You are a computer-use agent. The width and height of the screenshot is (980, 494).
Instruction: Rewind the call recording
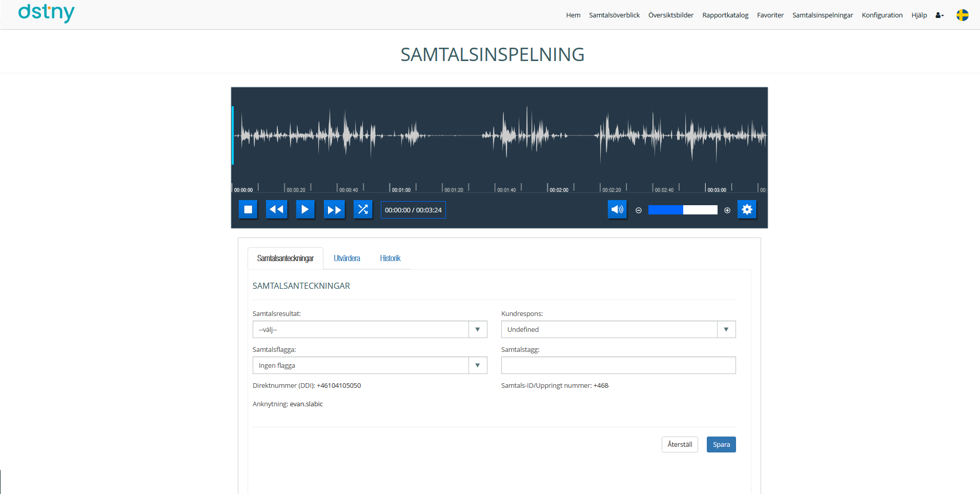click(277, 209)
